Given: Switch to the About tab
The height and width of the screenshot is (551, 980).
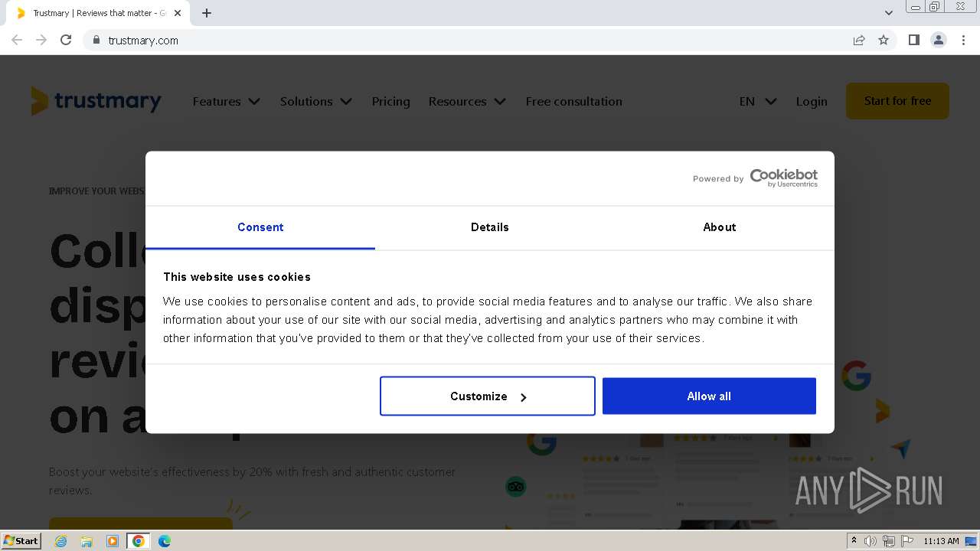Looking at the screenshot, I should (720, 227).
